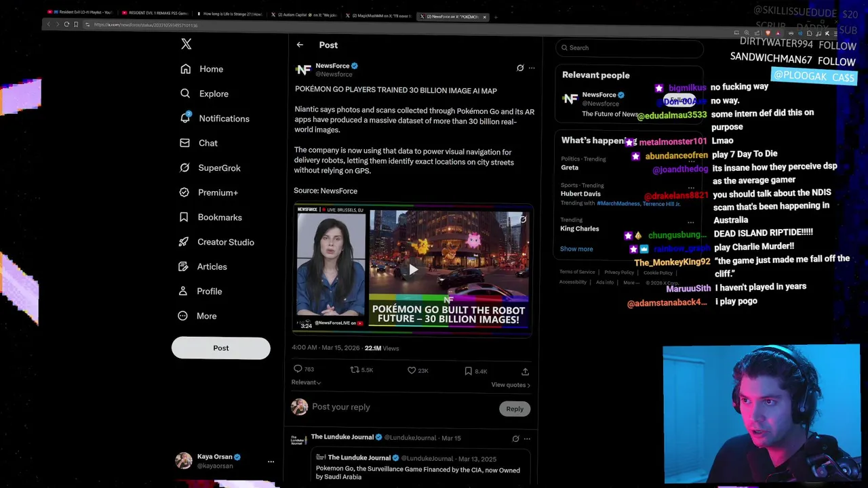Like the post with 23K hearts
The image size is (868, 488).
412,371
